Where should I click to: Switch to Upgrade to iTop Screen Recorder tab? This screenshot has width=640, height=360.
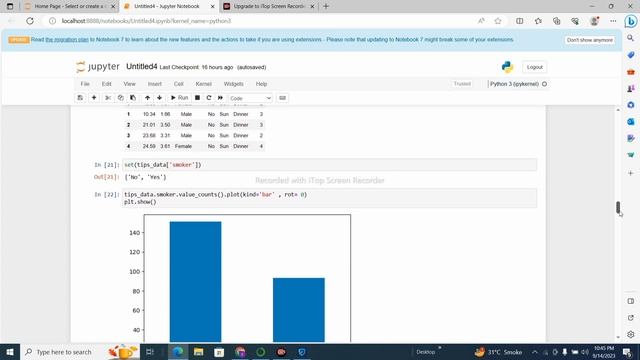(x=269, y=7)
